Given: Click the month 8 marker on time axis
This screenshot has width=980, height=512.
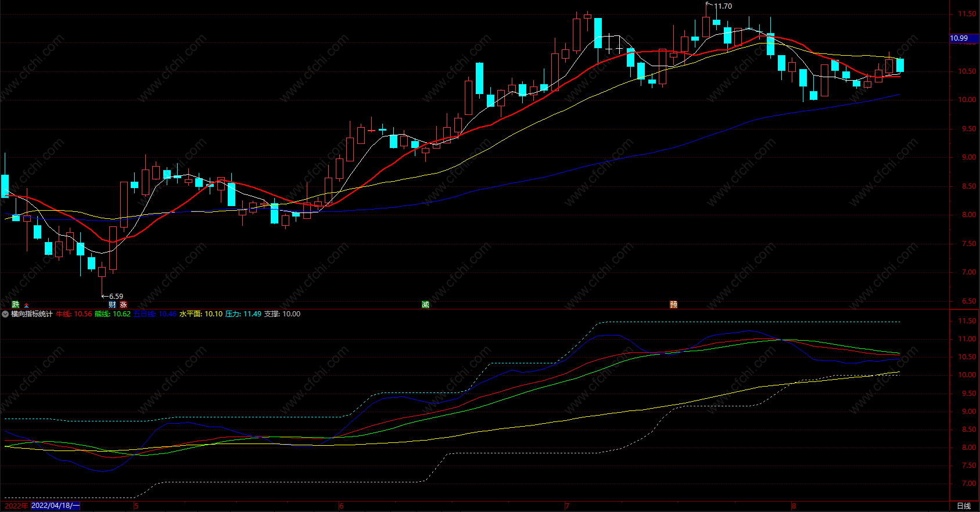Looking at the screenshot, I should point(794,506).
